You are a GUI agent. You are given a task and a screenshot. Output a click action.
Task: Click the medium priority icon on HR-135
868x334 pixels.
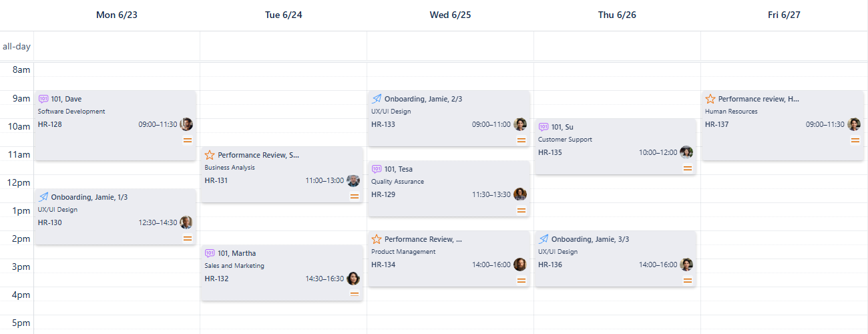[688, 168]
